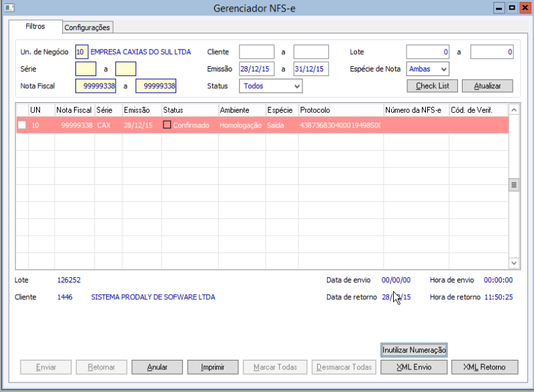The width and height of the screenshot is (534, 392).
Task: Click the client name SISTEMA PRODALY DE SOFWARE LTDA
Action: [153, 297]
